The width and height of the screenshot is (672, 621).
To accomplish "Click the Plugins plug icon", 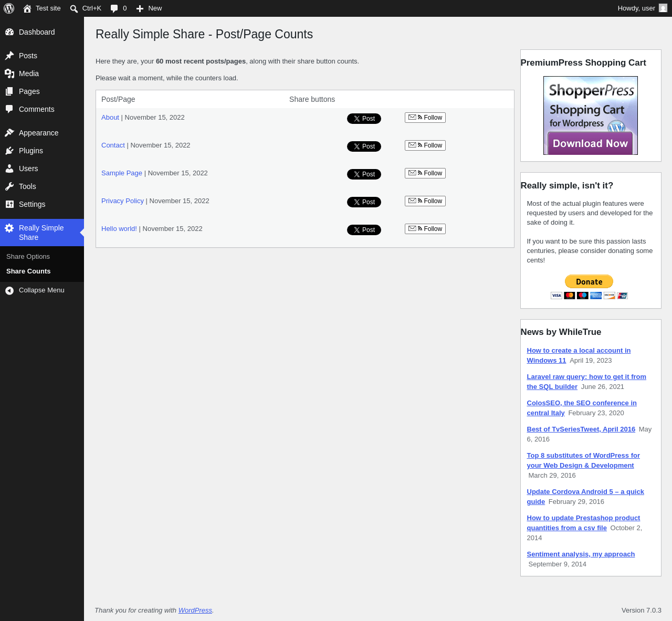I will [9, 151].
